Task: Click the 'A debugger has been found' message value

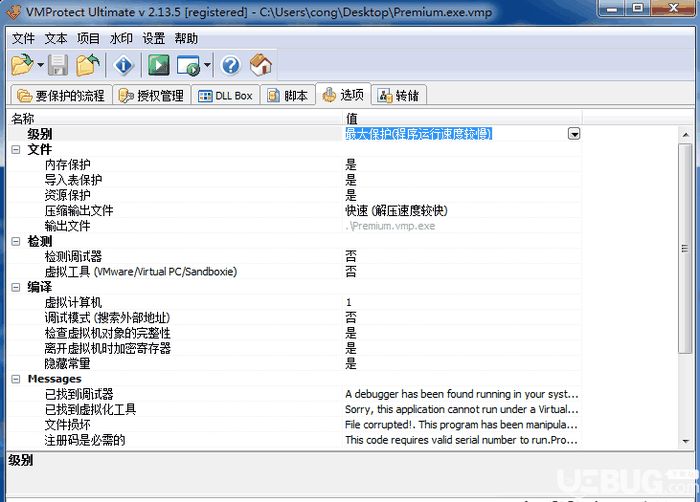Action: [462, 394]
